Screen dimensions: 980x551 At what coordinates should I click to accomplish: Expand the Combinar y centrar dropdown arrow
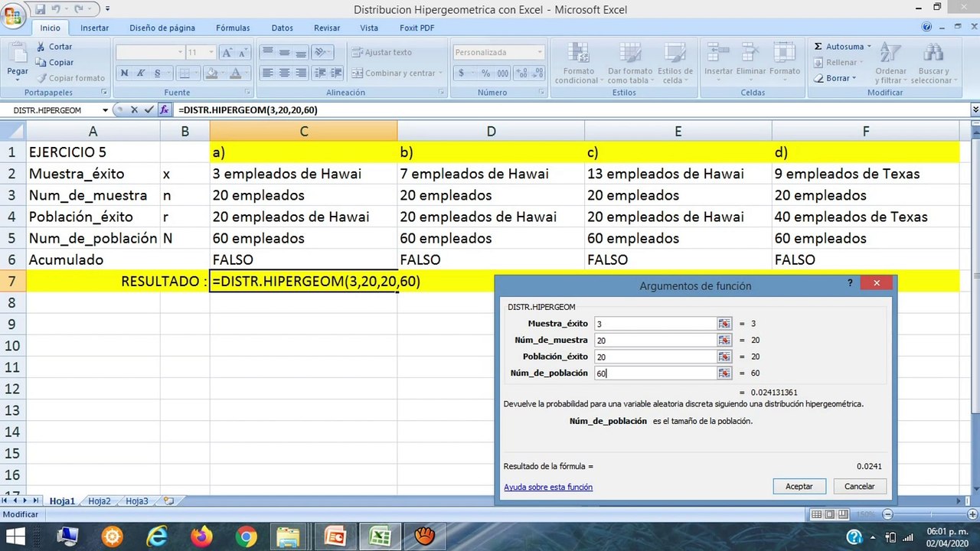click(x=440, y=73)
